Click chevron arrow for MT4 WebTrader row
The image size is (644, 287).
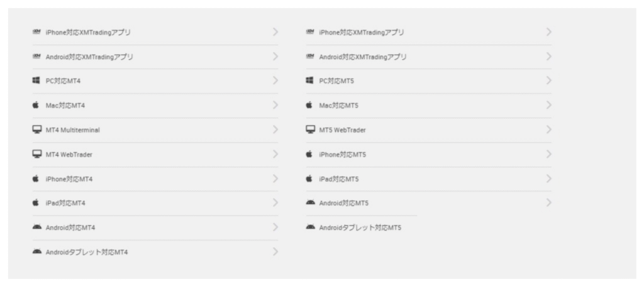(275, 154)
